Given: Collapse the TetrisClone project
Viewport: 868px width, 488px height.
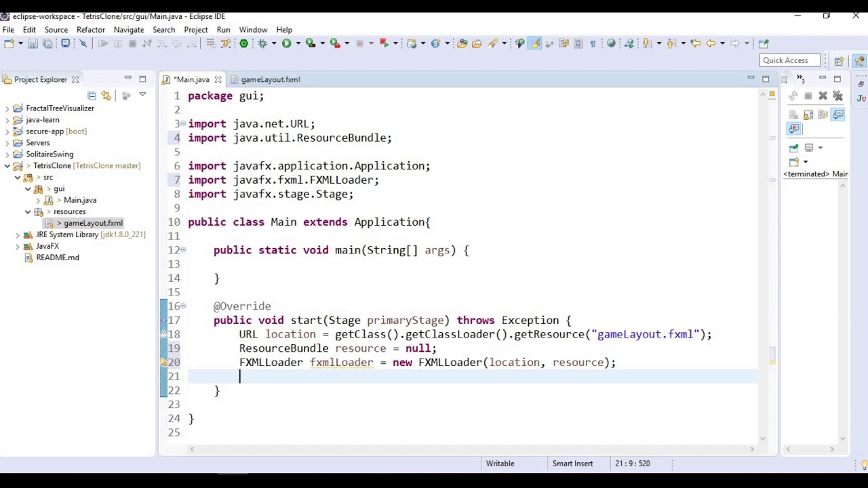Looking at the screenshot, I should 7,166.
